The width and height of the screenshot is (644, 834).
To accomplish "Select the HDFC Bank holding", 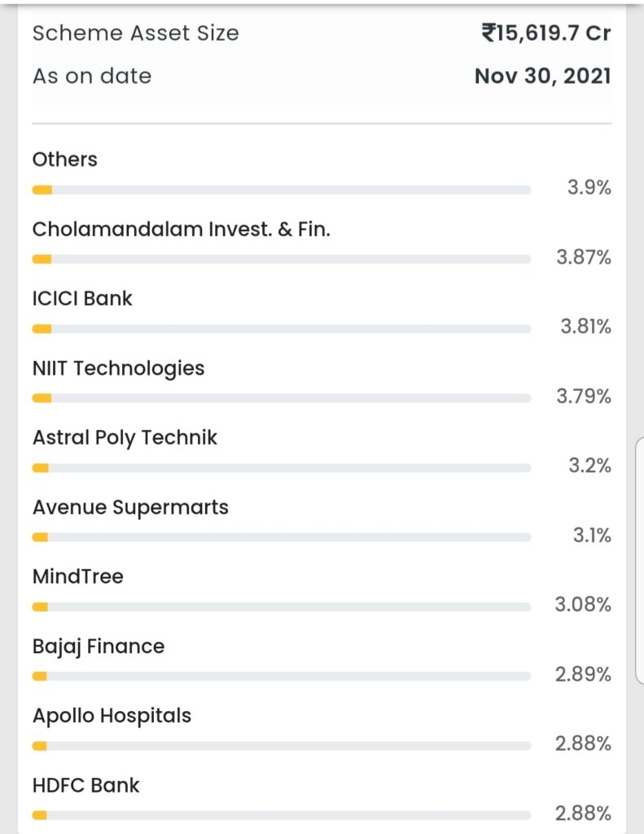I will [322, 800].
